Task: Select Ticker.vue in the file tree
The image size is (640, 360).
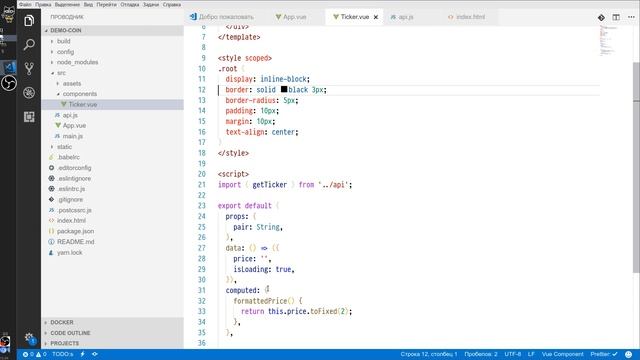Action: [112, 104]
